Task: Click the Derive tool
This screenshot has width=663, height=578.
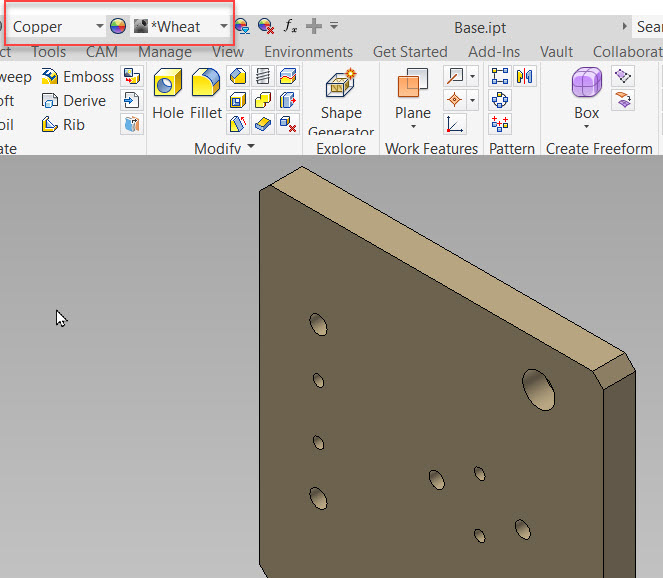Action: (x=50, y=101)
